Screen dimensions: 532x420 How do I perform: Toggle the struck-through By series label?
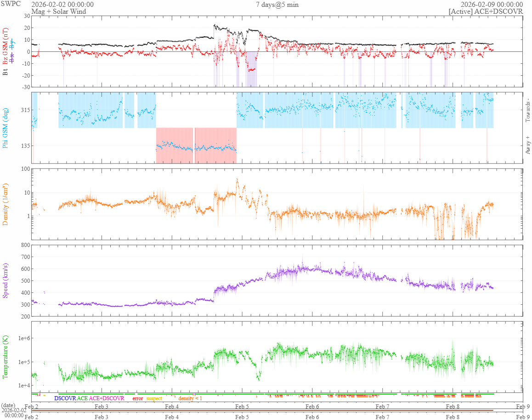12,44
